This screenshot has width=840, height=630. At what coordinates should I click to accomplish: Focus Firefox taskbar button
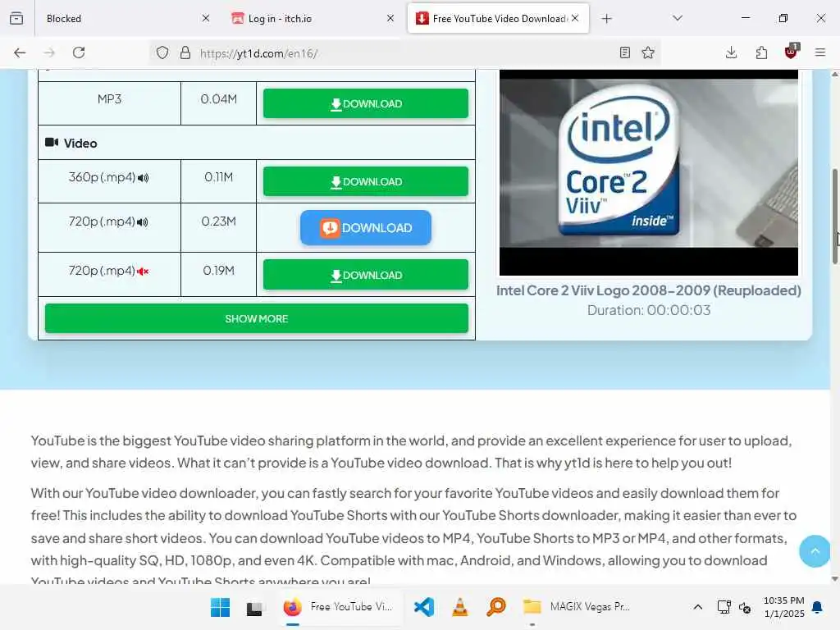coord(339,607)
